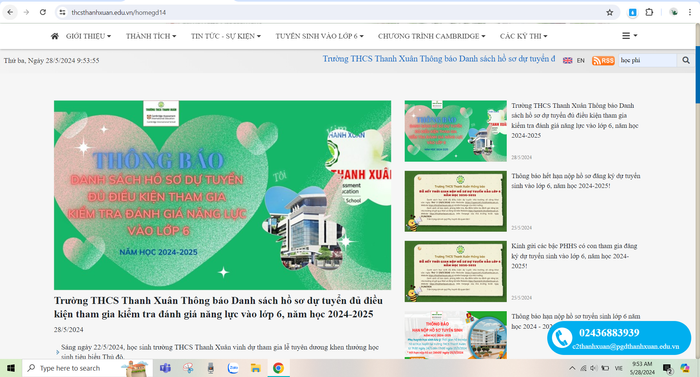
Task: Call hotline number 02436883939
Action: pos(609,333)
